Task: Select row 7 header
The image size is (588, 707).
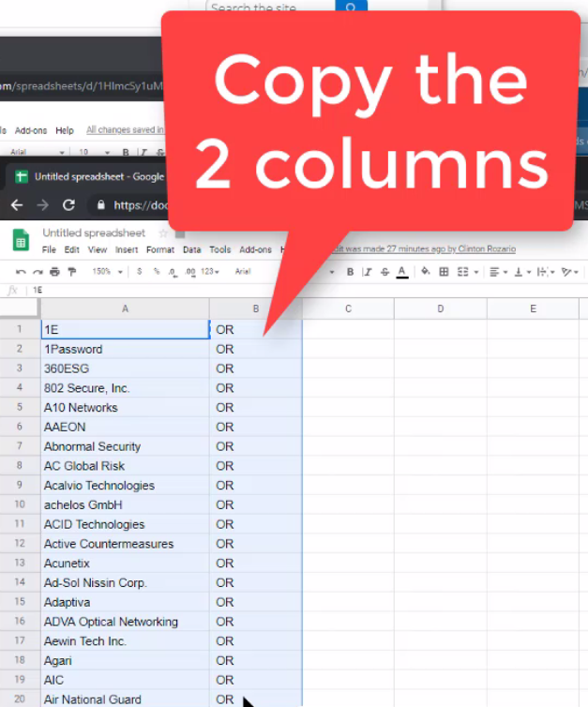Action: click(x=20, y=446)
